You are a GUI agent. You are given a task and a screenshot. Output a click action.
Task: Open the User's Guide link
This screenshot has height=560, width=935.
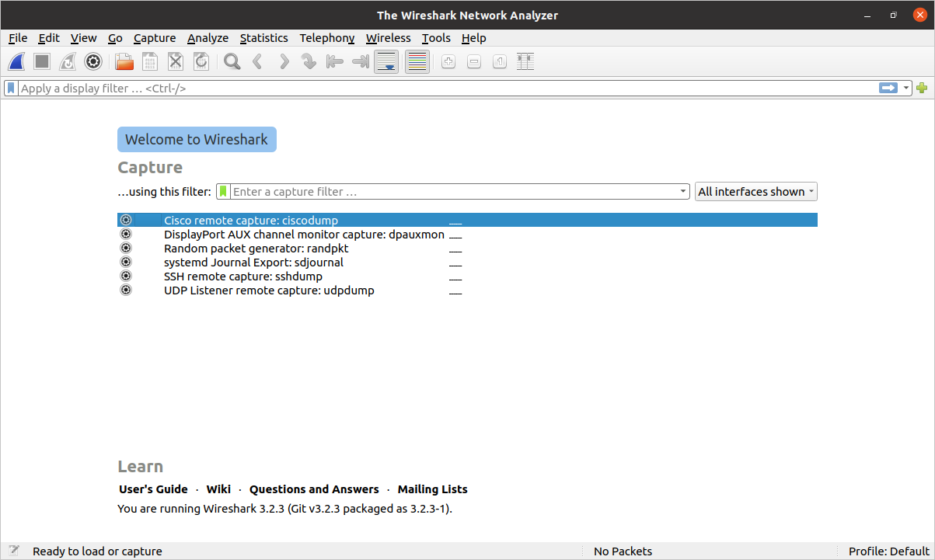click(153, 489)
